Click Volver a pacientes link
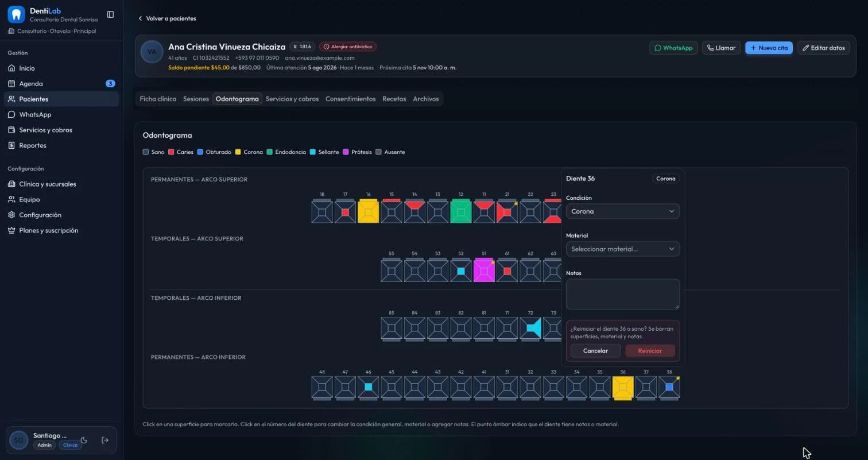Viewport: 868px width, 460px height. [x=167, y=18]
